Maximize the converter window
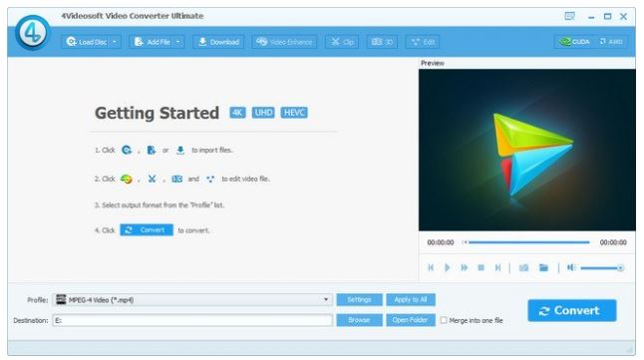 (607, 16)
